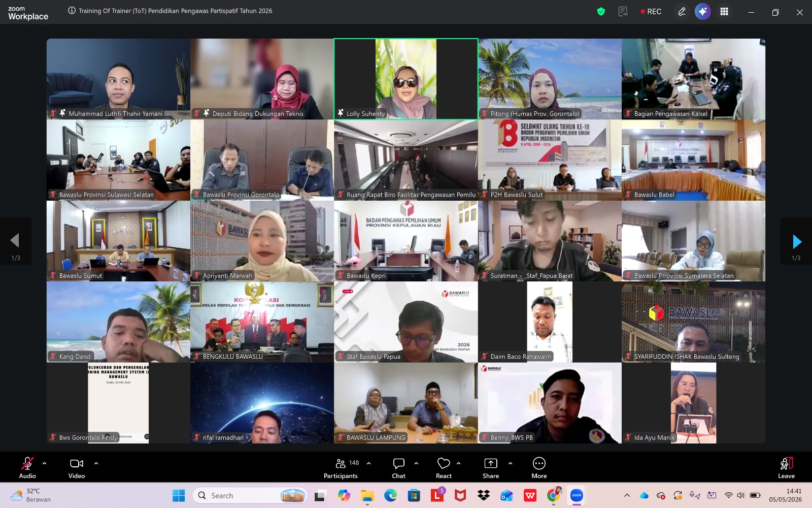Open Outlook from the taskbar
Viewport: 812px width, 508px height.
tap(506, 495)
